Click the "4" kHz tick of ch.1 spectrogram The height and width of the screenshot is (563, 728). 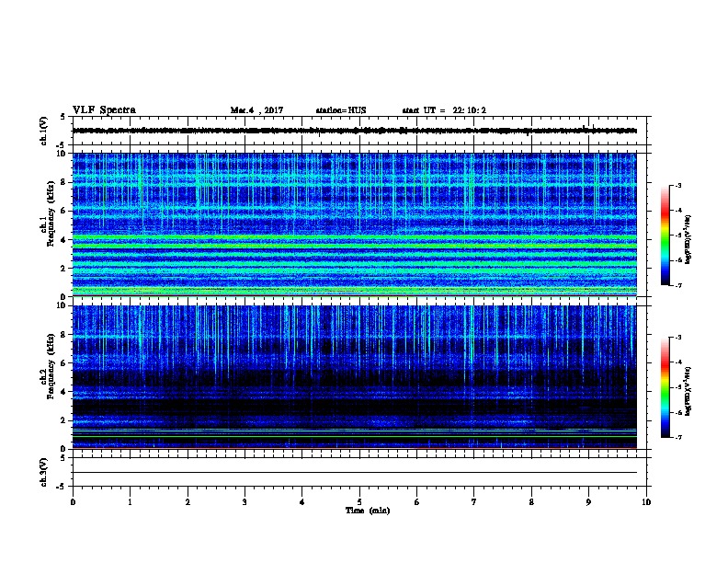point(64,240)
